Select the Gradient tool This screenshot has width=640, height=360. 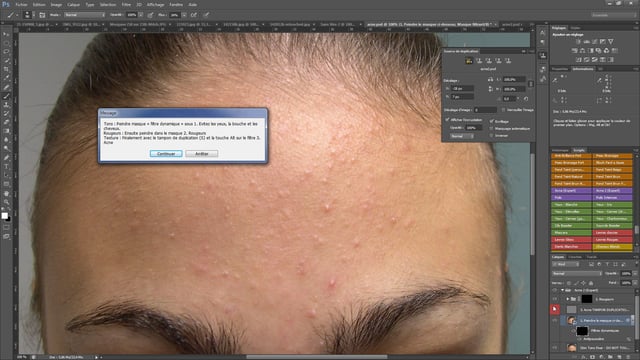pyautogui.click(x=6, y=131)
